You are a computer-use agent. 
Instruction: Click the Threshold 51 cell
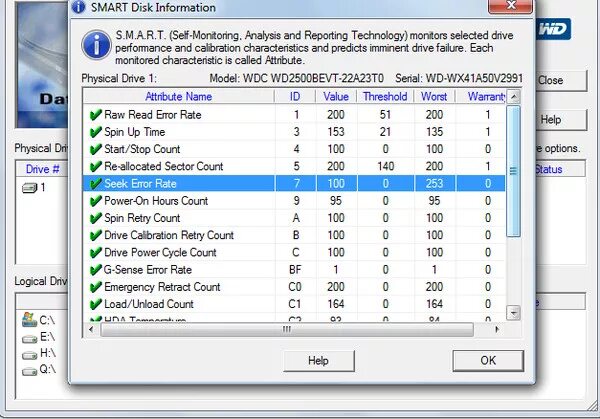[x=385, y=115]
